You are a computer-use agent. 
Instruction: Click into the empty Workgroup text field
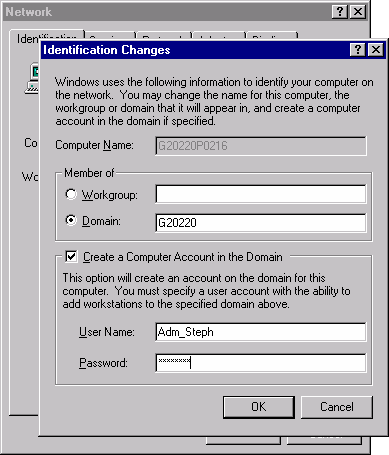tap(261, 194)
